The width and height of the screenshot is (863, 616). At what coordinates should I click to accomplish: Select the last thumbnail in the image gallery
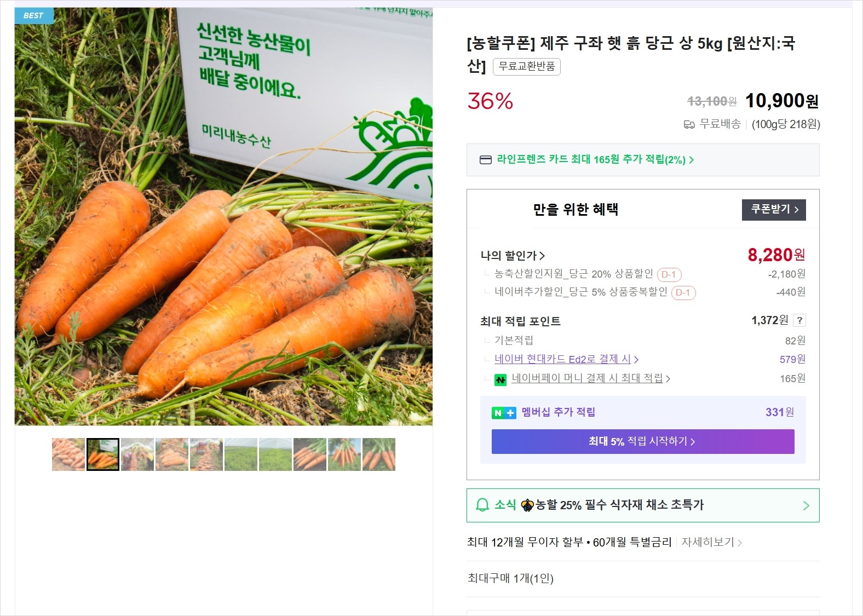[x=378, y=454]
